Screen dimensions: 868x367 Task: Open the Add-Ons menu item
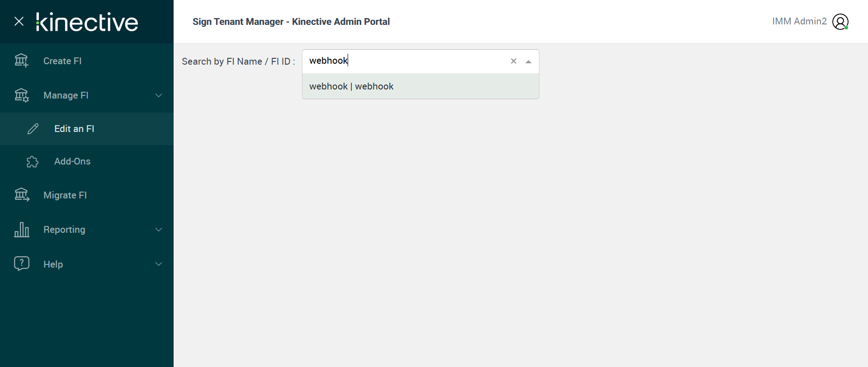[x=72, y=161]
